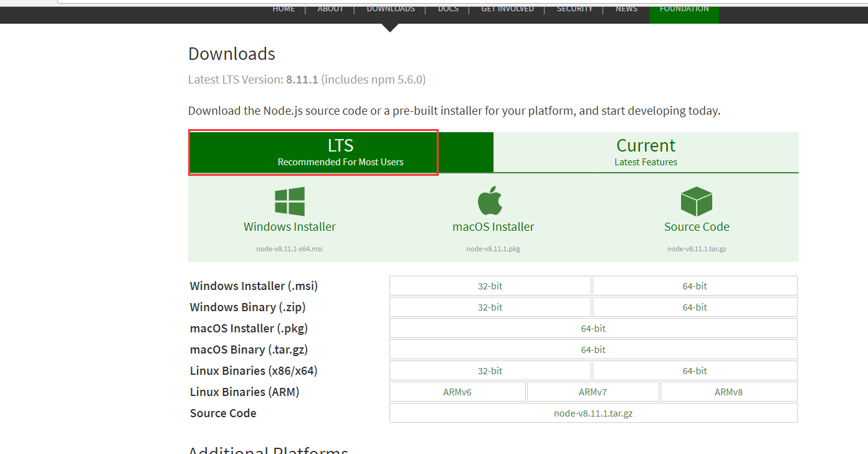Open the NEWS nav item
The height and width of the screenshot is (454, 868).
[626, 8]
